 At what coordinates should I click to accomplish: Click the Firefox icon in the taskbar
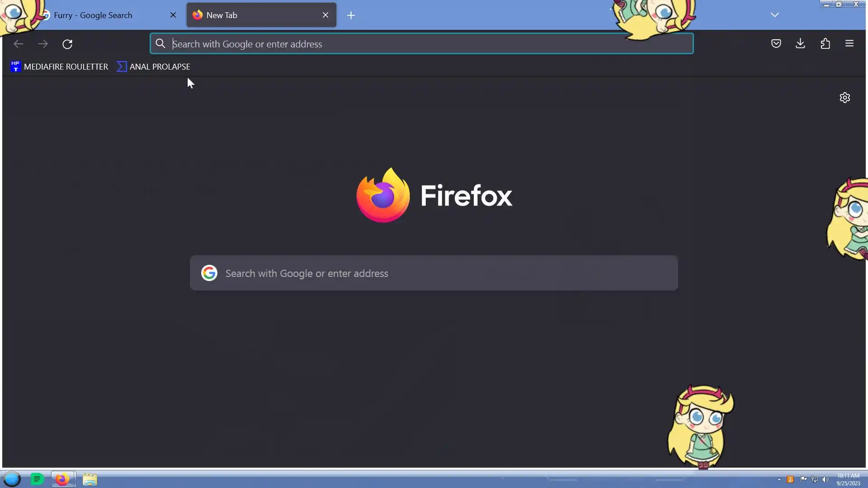(62, 479)
